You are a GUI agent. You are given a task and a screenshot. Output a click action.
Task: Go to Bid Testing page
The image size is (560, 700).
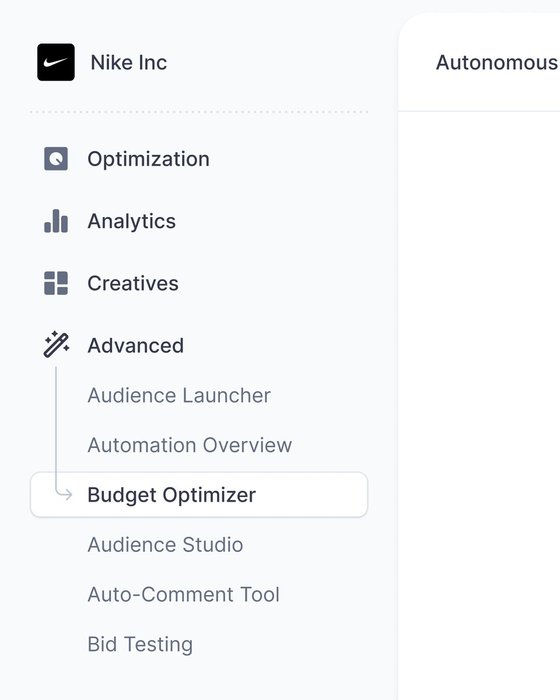pyautogui.click(x=140, y=645)
